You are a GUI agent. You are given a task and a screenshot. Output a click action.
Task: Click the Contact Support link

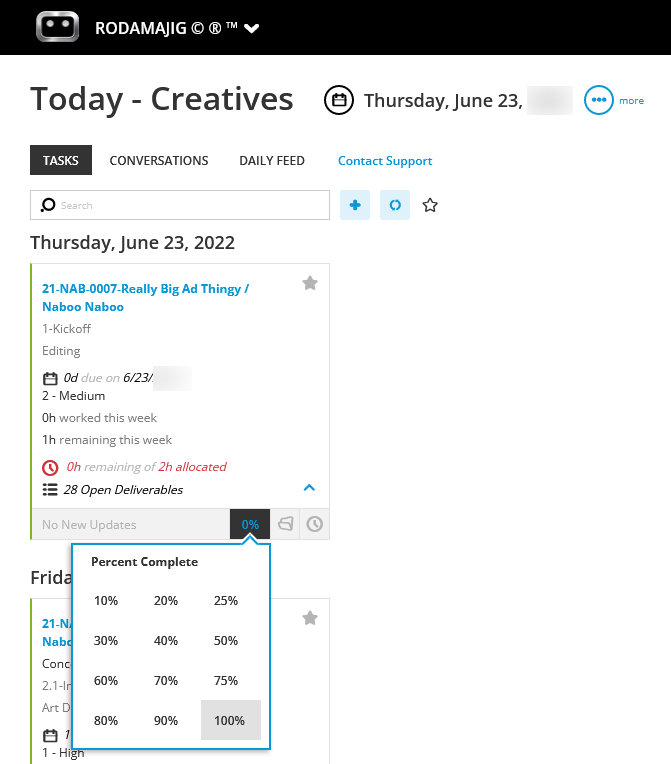(385, 160)
